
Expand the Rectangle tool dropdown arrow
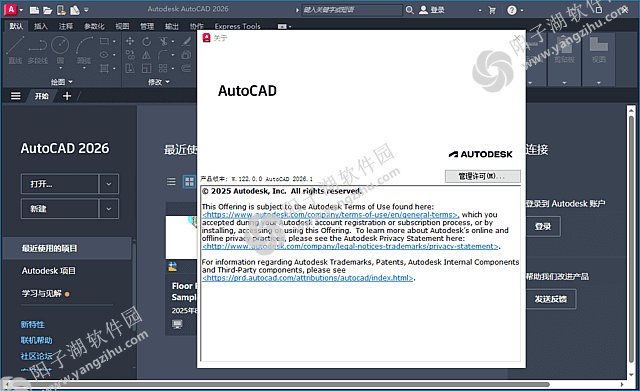coord(114,41)
